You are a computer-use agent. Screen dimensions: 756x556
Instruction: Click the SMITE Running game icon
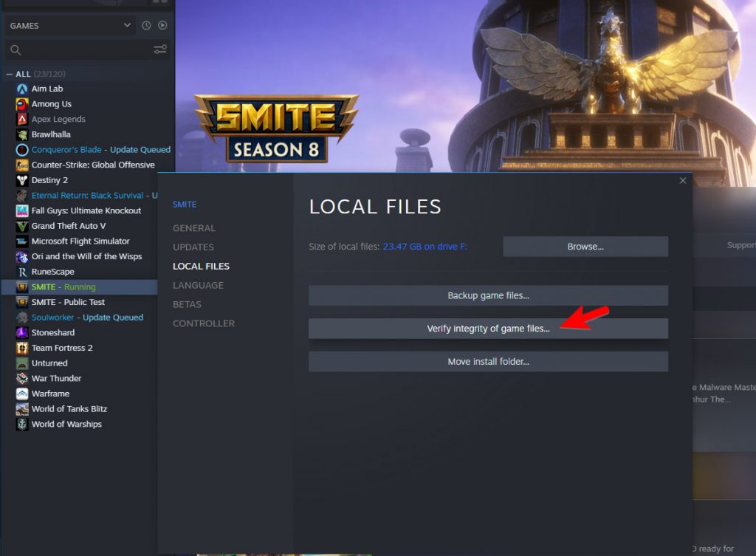[21, 287]
